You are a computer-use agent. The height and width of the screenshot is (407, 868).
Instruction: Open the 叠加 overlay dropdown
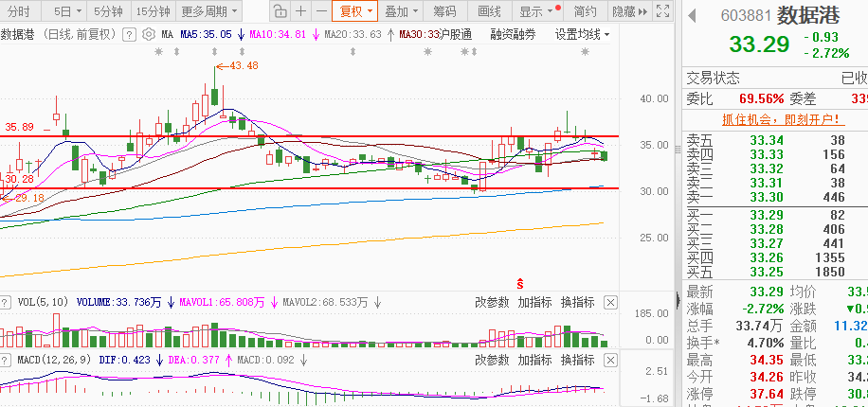coord(401,11)
